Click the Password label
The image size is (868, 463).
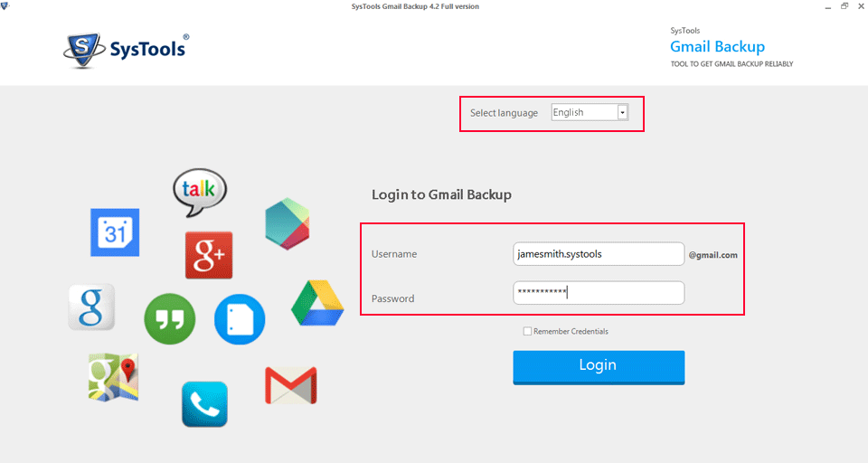[392, 298]
